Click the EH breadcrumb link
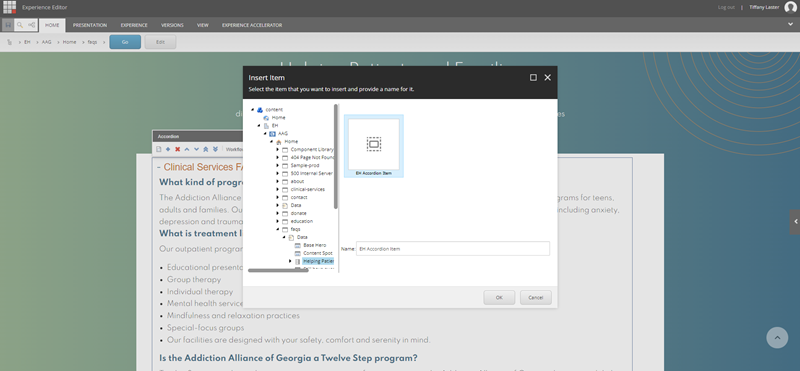 27,42
